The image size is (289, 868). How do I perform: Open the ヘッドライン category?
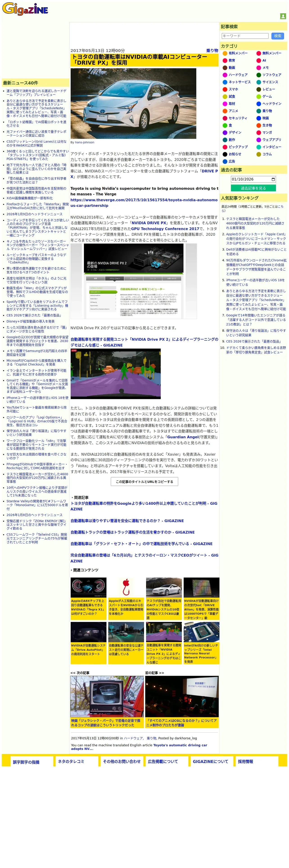(271, 104)
